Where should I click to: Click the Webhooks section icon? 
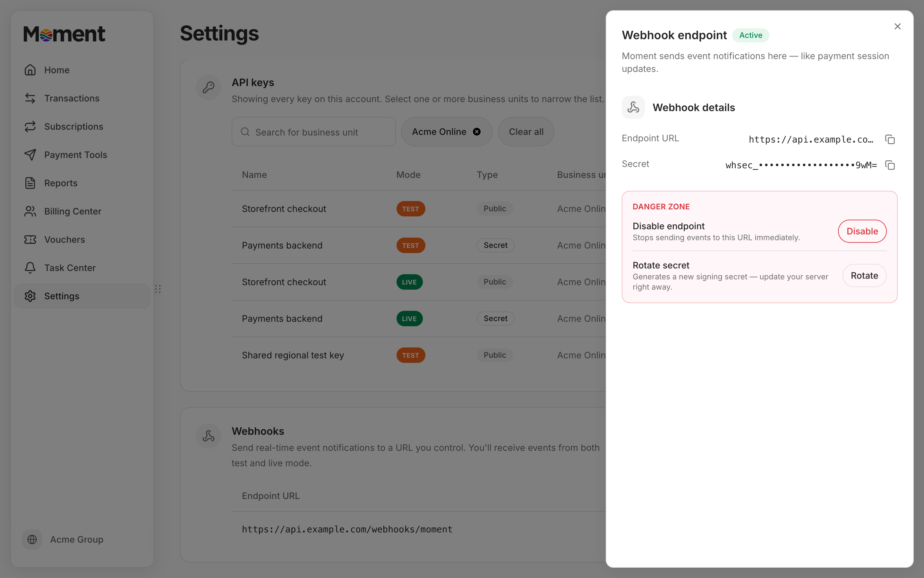tap(209, 436)
